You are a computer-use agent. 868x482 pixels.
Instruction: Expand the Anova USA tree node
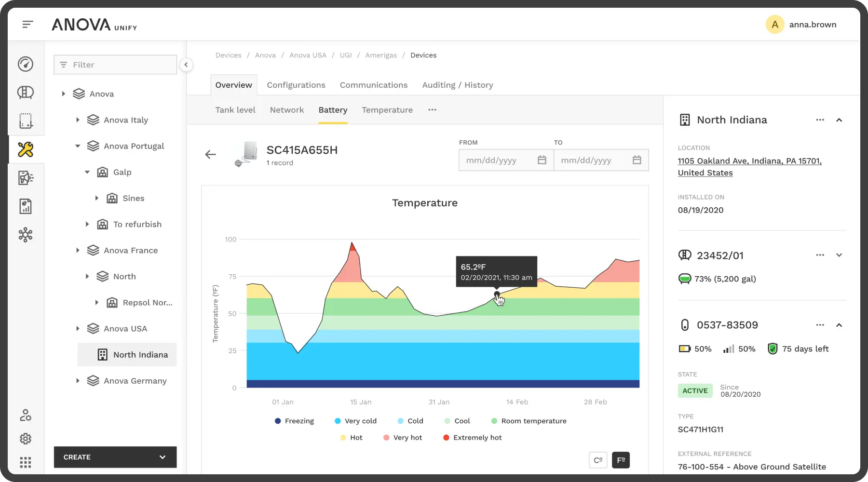[x=78, y=329]
